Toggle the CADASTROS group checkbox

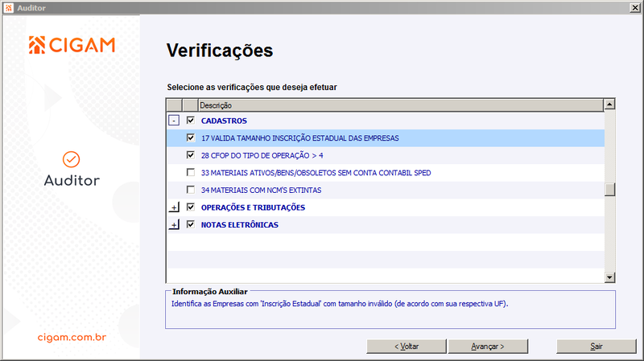pyautogui.click(x=191, y=120)
